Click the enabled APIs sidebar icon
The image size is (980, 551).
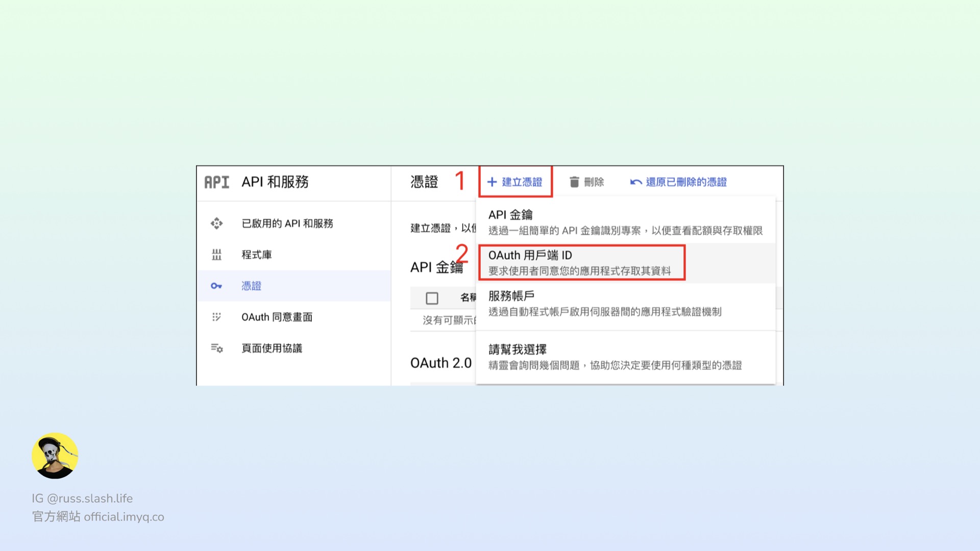tap(216, 223)
